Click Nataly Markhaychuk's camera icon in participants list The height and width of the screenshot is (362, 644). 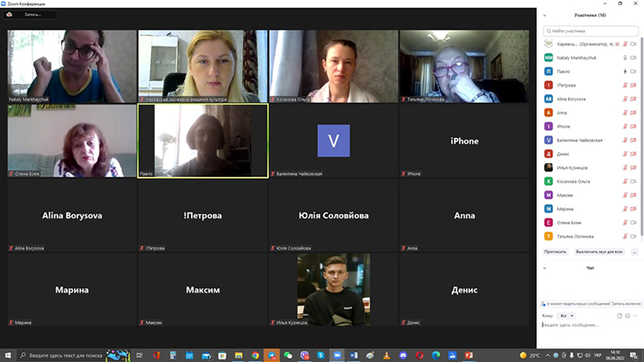pyautogui.click(x=634, y=57)
